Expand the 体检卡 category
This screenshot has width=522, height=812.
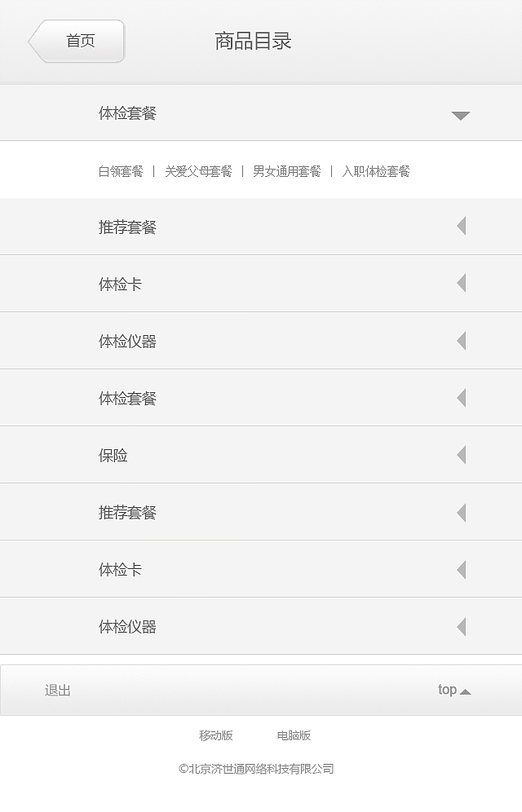coord(461,284)
